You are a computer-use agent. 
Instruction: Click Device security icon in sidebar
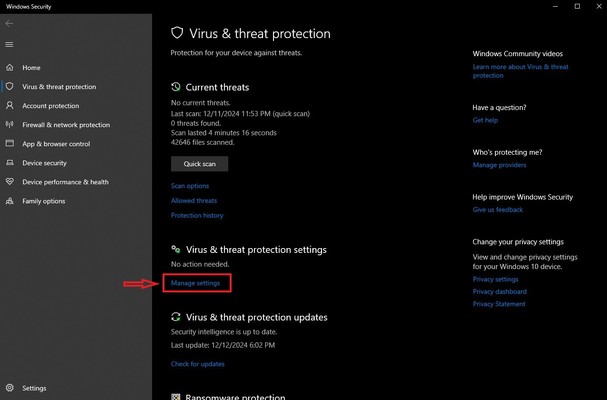[x=10, y=163]
